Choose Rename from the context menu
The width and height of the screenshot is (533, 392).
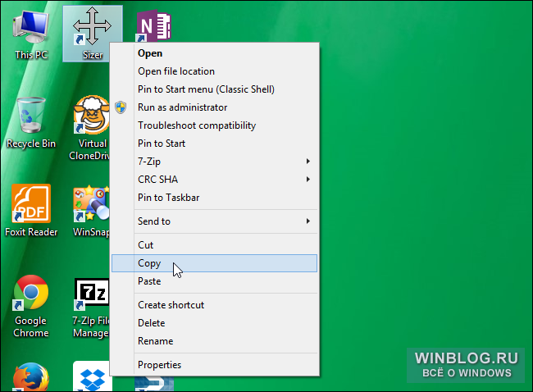pos(215,341)
